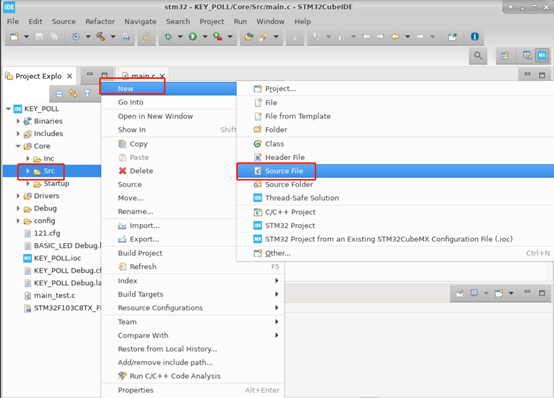Image resolution: width=554 pixels, height=398 pixels.
Task: Collapse the KEY_POLL project tree
Action: [8, 109]
